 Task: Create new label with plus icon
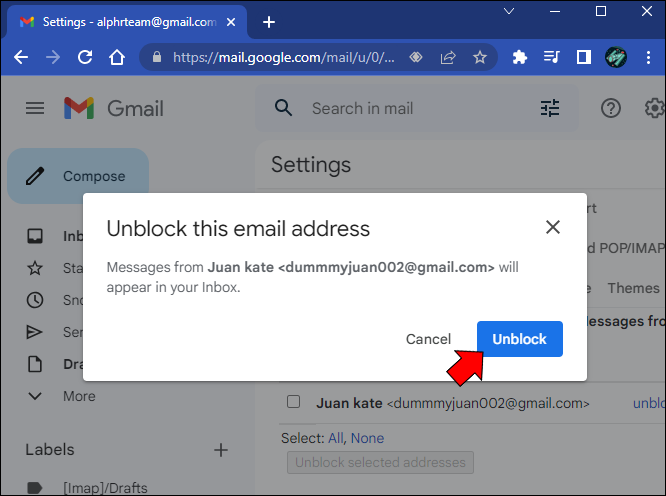point(221,450)
